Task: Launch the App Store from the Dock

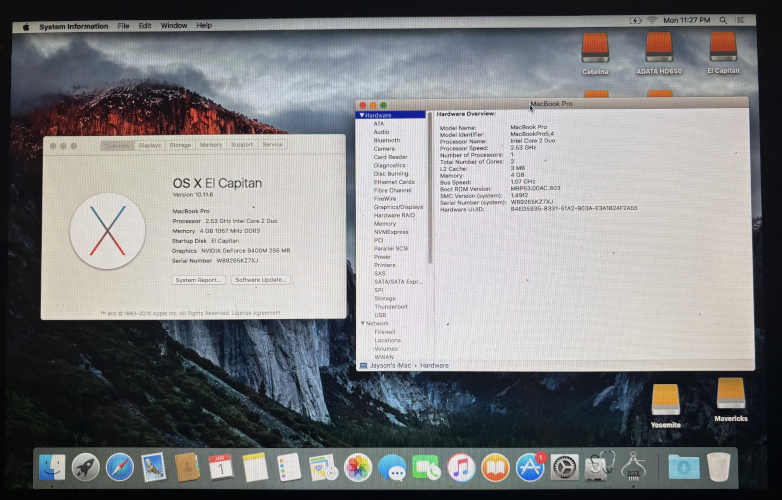Action: click(x=529, y=467)
